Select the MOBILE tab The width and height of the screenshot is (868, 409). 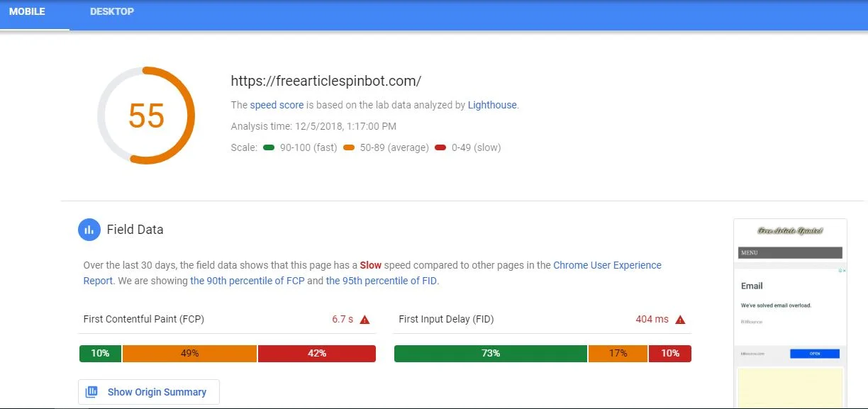(x=27, y=11)
